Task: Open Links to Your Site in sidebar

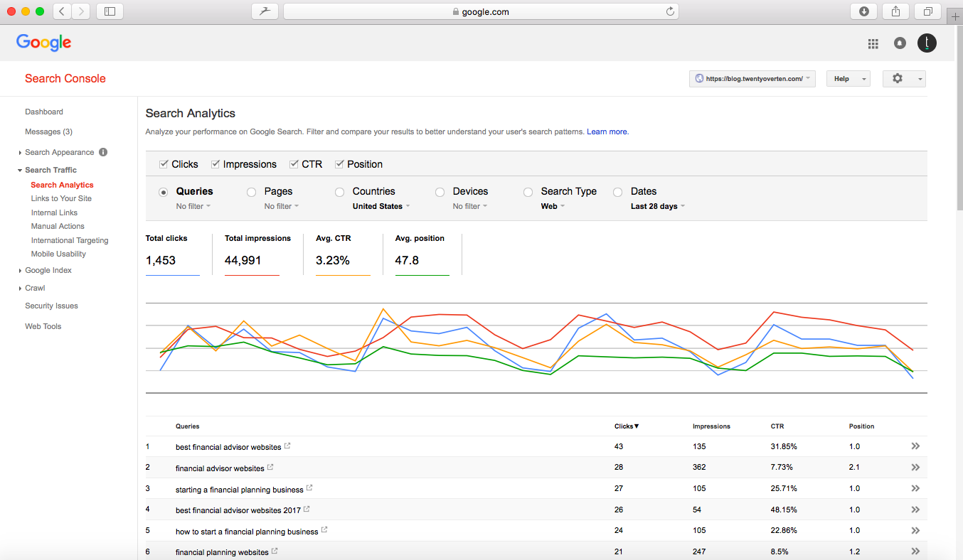Action: click(61, 198)
